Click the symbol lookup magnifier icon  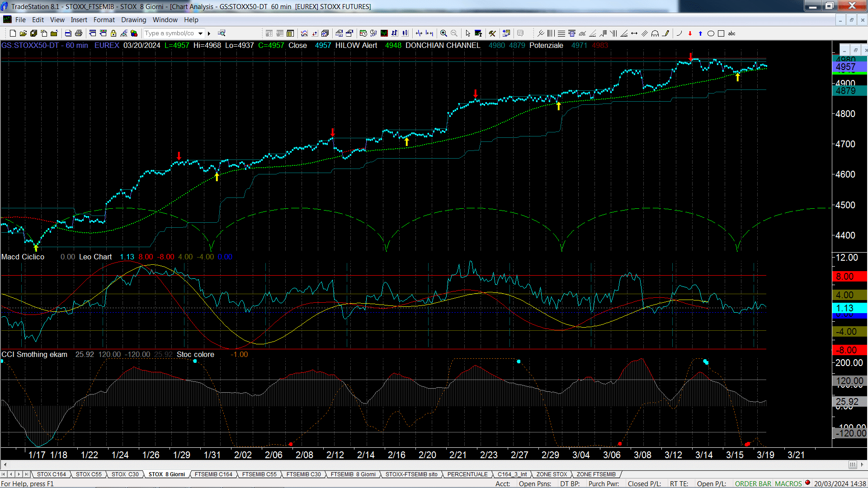222,33
